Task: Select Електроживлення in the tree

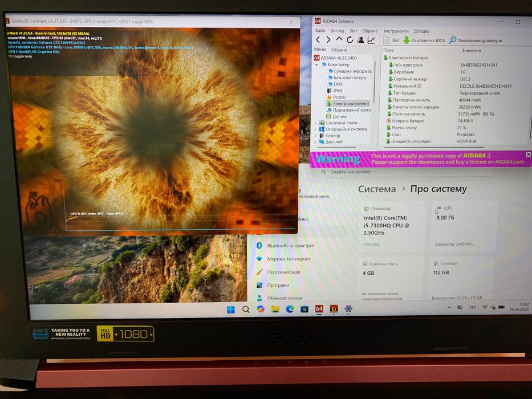Action: (347, 104)
